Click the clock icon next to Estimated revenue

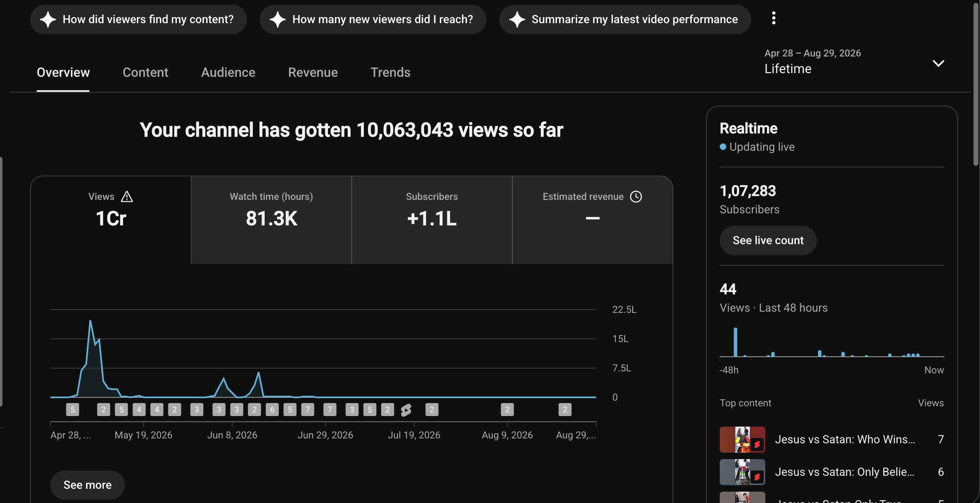coord(636,197)
